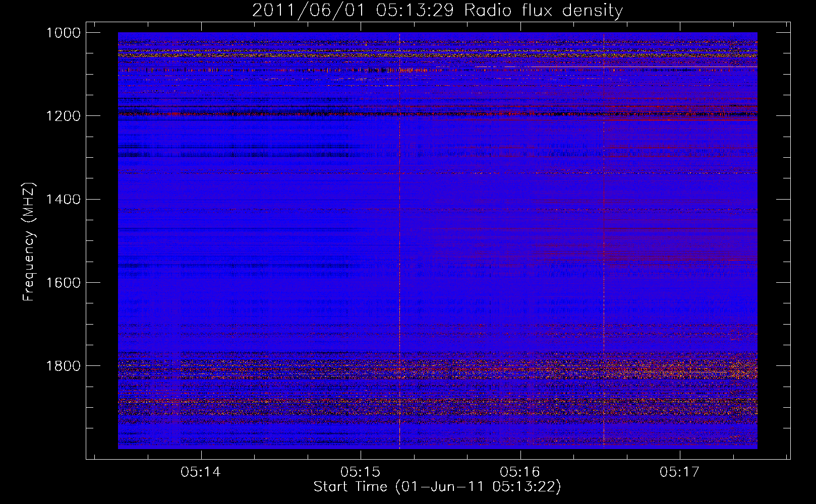Image resolution: width=816 pixels, height=504 pixels.
Task: Click the 1000 frequency axis label
Action: click(64, 33)
